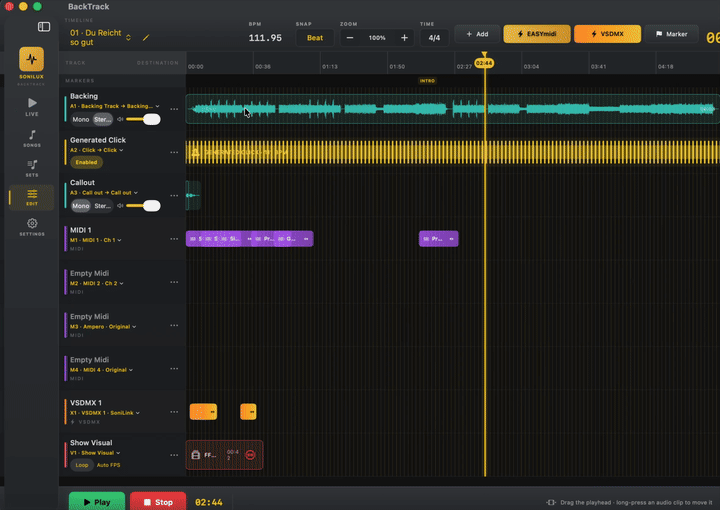
Task: Open the Callout track more options menu
Action: pos(174,196)
